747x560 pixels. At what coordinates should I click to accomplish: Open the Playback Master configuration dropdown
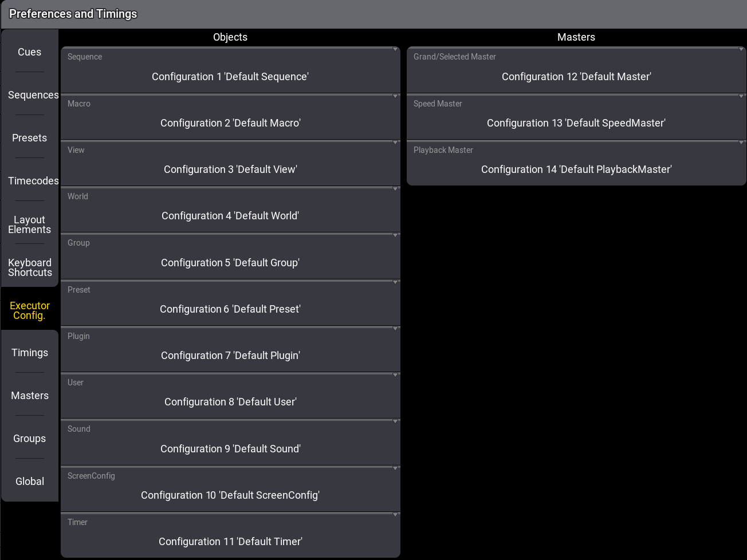click(x=576, y=163)
